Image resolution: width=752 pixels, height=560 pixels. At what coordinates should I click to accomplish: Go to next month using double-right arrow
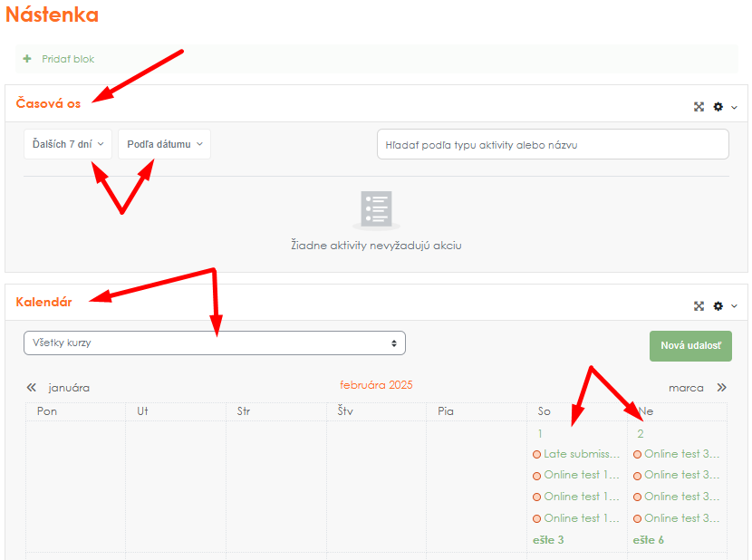(x=721, y=388)
